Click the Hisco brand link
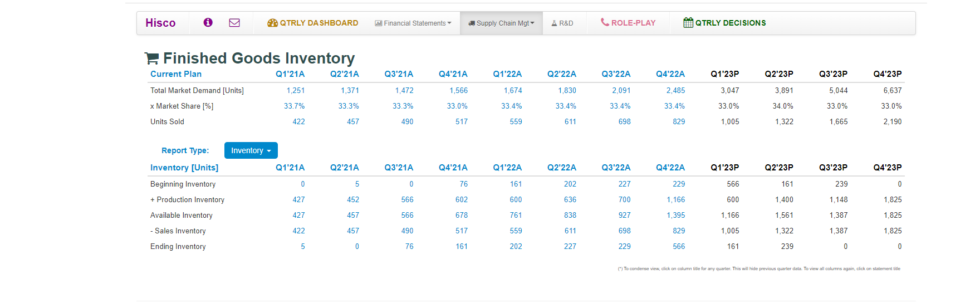This screenshot has height=303, width=980. [x=160, y=23]
